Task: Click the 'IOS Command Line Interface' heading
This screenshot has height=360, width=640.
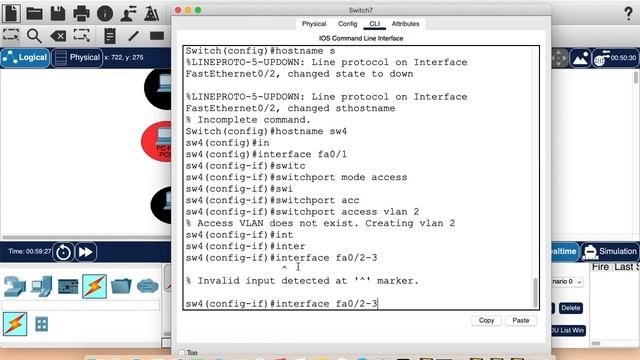Action: pyautogui.click(x=361, y=38)
